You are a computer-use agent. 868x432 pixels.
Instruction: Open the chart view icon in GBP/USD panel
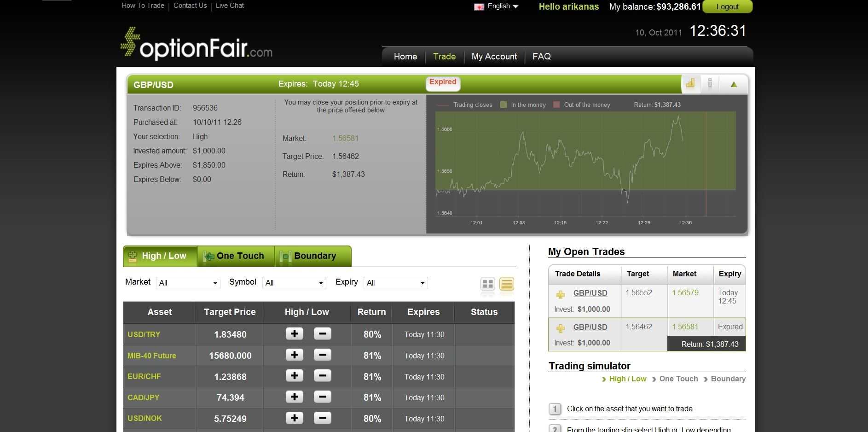coord(690,84)
